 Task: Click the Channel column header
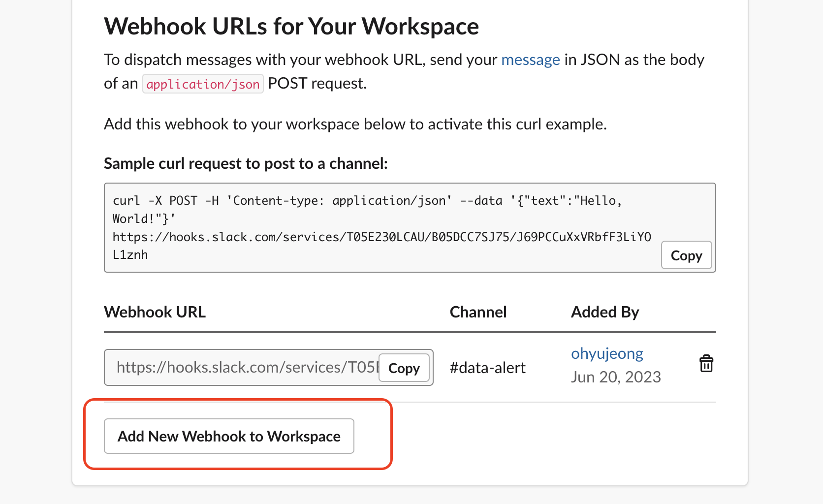[x=478, y=312]
